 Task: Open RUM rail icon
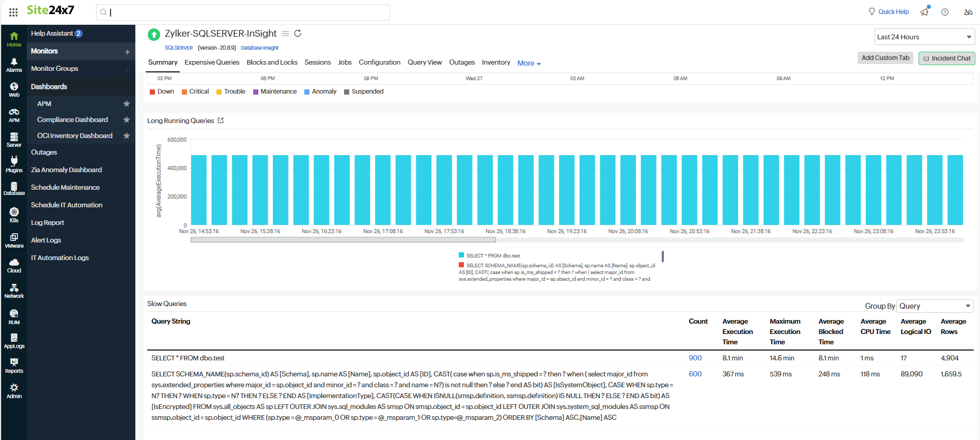coord(14,316)
